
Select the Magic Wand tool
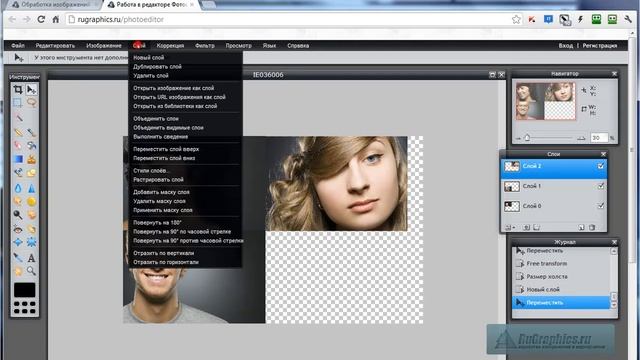point(18,118)
